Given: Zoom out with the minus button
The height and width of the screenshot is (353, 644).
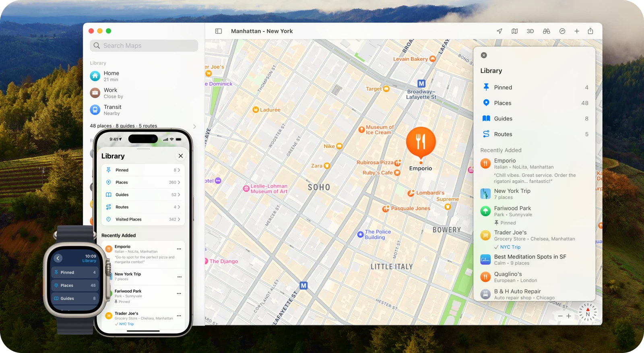Looking at the screenshot, I should click(x=560, y=316).
